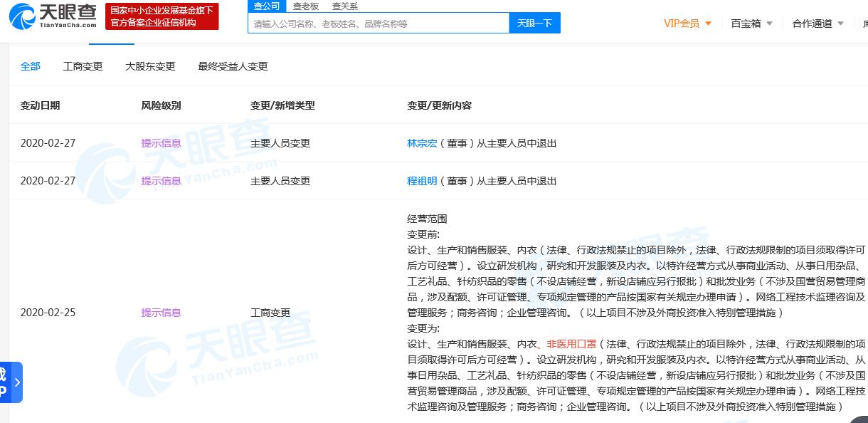Click the red highlighted 非医用口罩 text

pyautogui.click(x=571, y=344)
